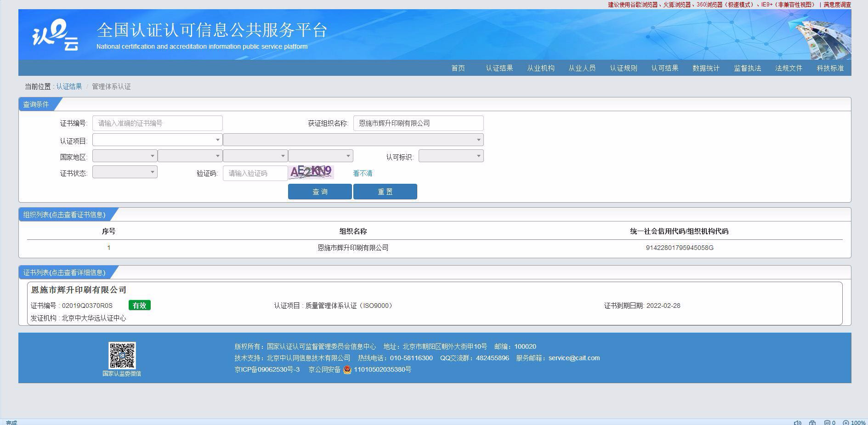Expand the first 国家地区 dropdown
This screenshot has height=425, width=868.
point(125,156)
